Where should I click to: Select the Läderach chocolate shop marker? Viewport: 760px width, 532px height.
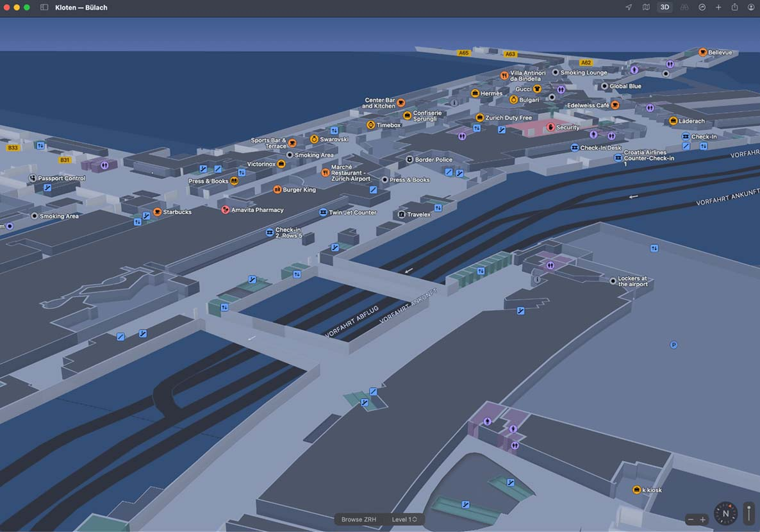(x=673, y=121)
